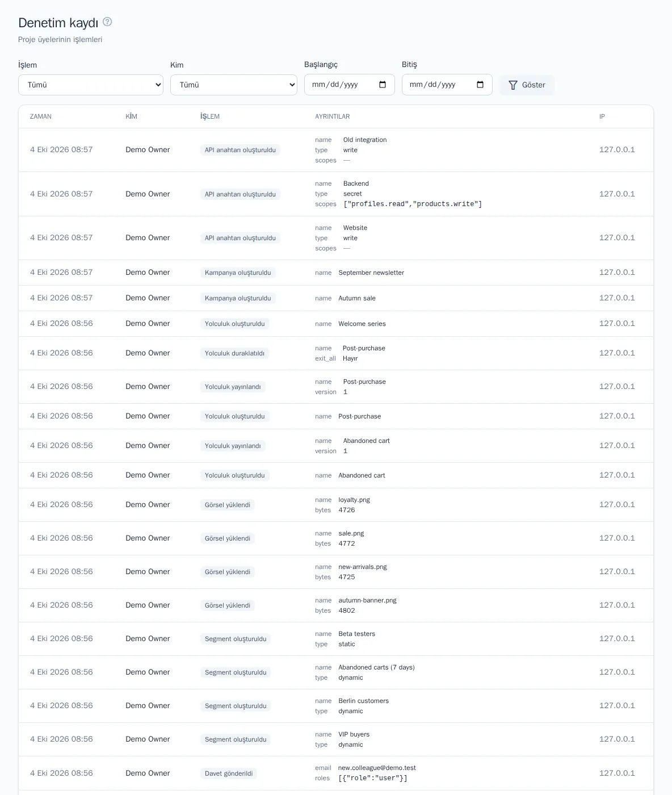The height and width of the screenshot is (795, 672).
Task: Click the Proje üyelerinin işlemleri subtitle
Action: pos(60,40)
